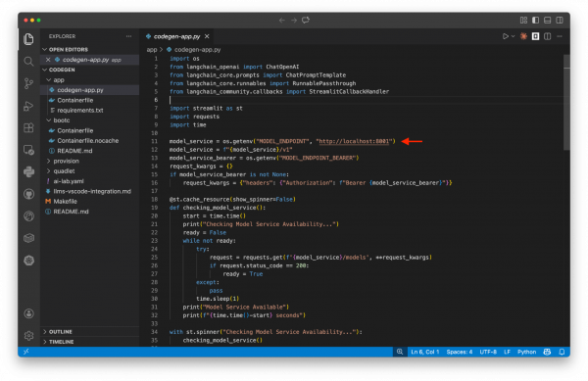
Task: Click the Copilot status bar icon
Action: point(547,352)
